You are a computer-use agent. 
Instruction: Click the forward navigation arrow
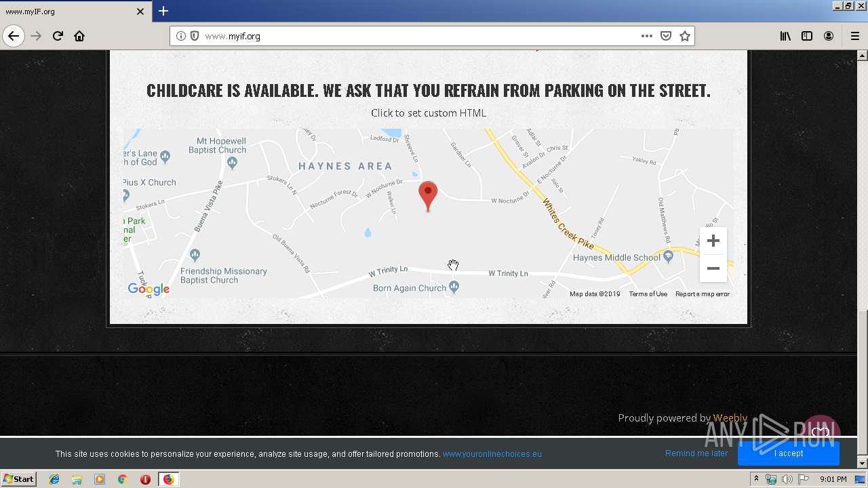[36, 36]
